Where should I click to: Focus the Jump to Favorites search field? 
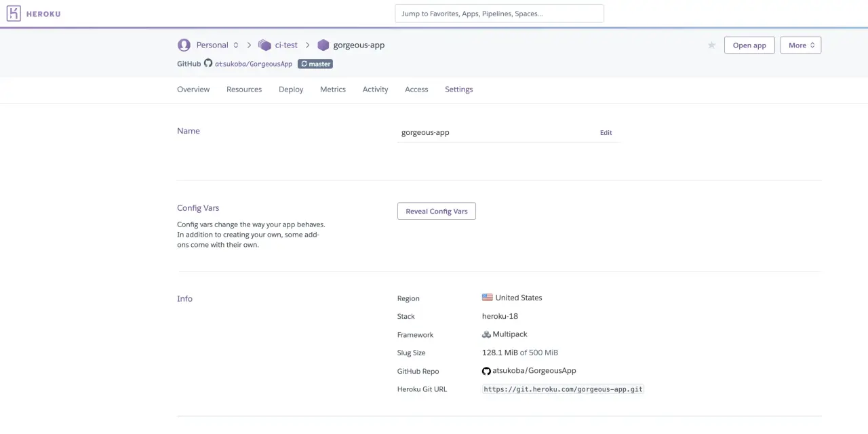click(499, 14)
